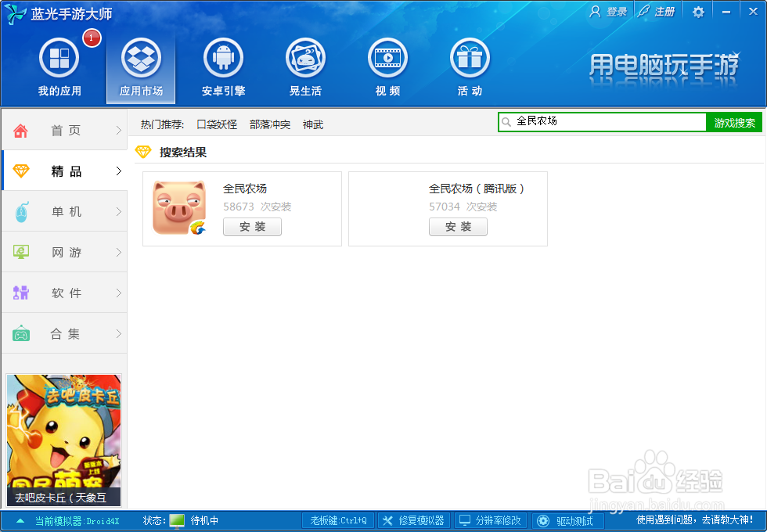Click the 蓝光手游大师 logo icon
This screenshot has height=532, width=767.
(15, 13)
